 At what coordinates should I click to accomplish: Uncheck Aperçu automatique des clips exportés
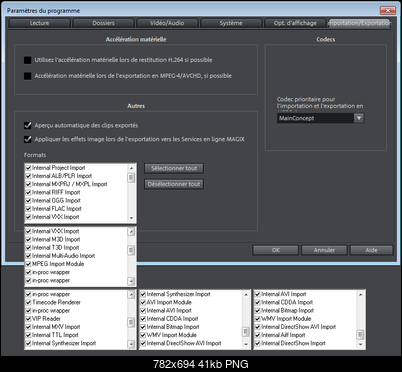[28, 125]
